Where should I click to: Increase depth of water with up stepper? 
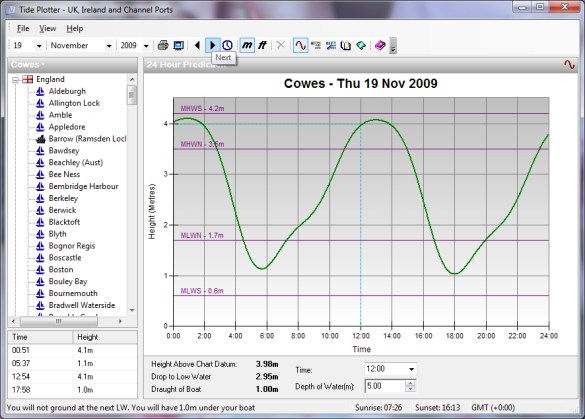pos(410,383)
